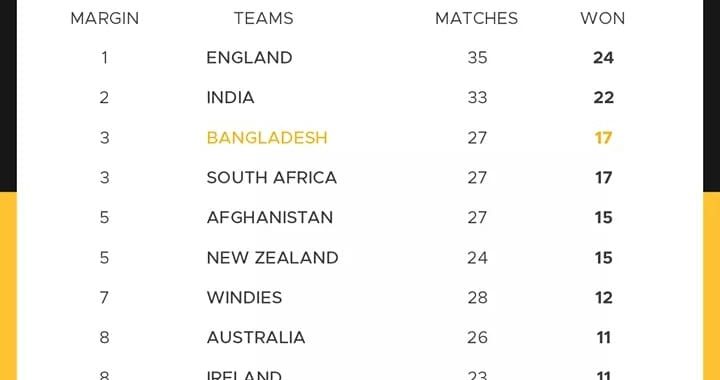Click England's 35 matches value
The image size is (720, 380).
(x=477, y=58)
